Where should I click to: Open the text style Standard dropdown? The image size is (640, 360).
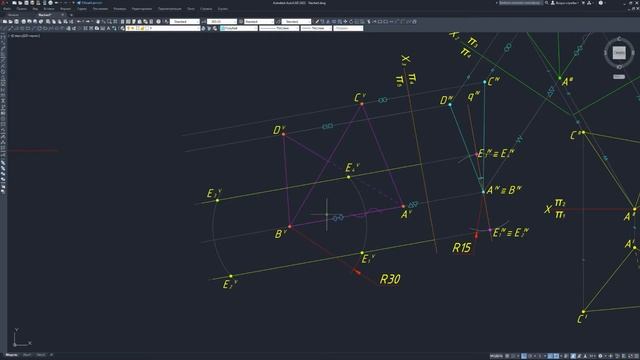(185, 22)
